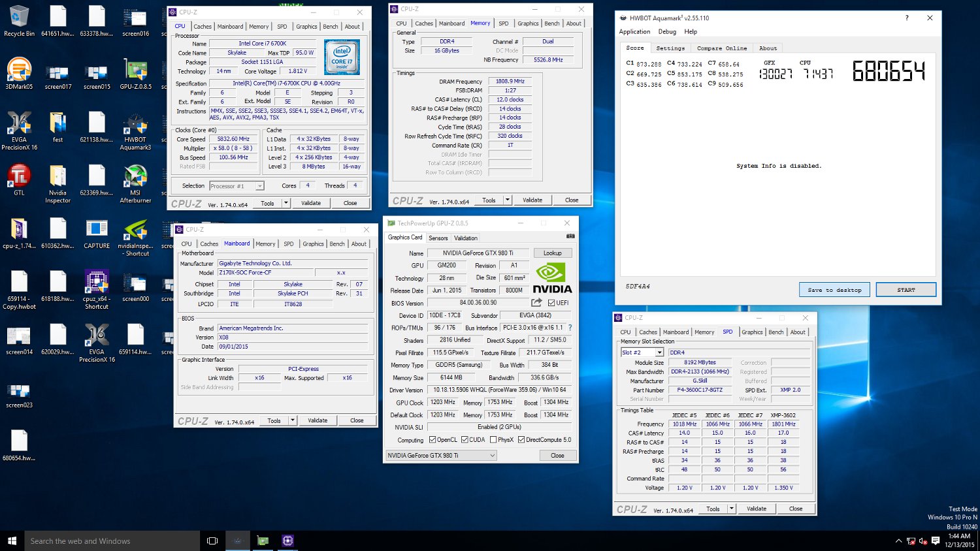The image size is (980, 551).
Task: Toggle the DirectCompute 5.0 checkbox
Action: 521,439
